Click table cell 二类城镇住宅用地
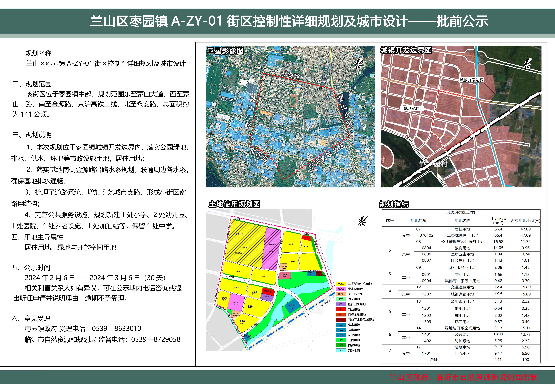The image size is (555, 392). [462, 235]
